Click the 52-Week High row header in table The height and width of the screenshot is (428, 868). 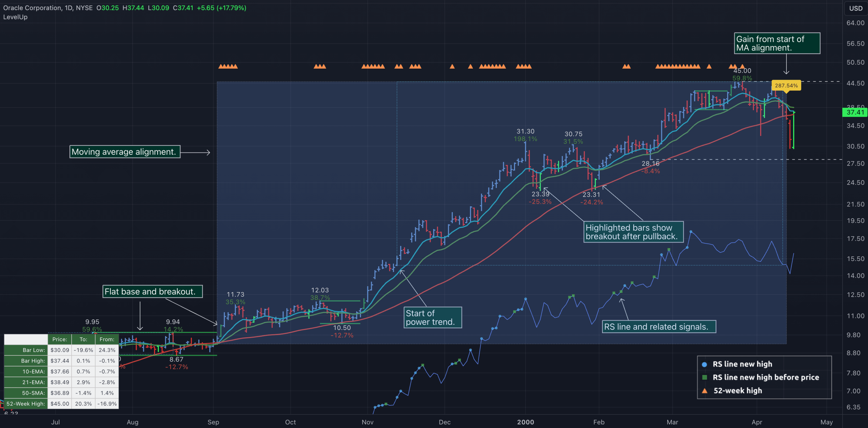click(x=26, y=404)
